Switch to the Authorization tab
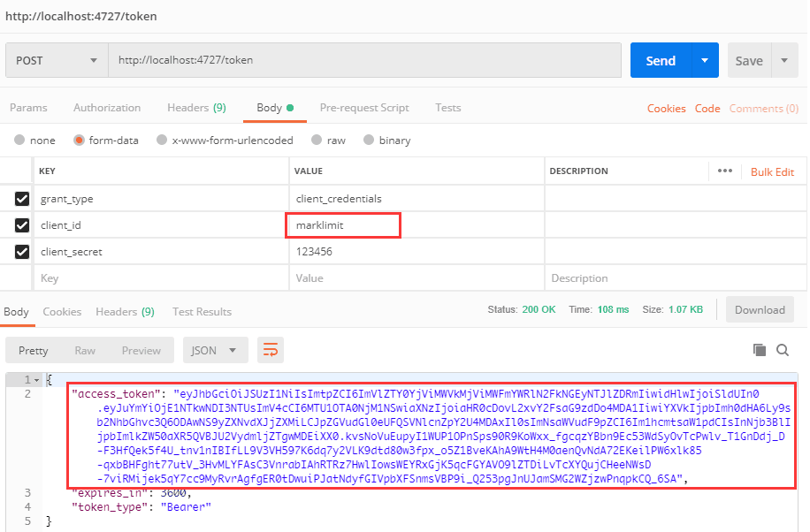Screen dimensions: 810x532 click(x=107, y=108)
